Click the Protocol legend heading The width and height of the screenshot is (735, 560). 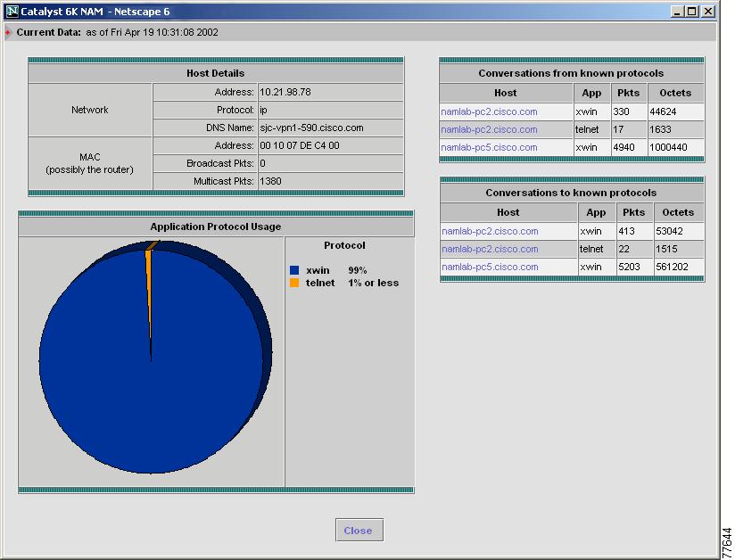pos(344,245)
